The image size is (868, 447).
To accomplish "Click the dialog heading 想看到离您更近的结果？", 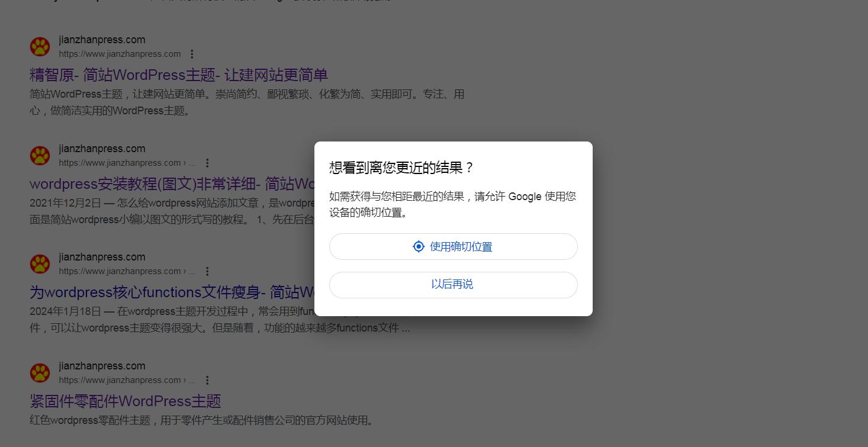I will (x=401, y=168).
